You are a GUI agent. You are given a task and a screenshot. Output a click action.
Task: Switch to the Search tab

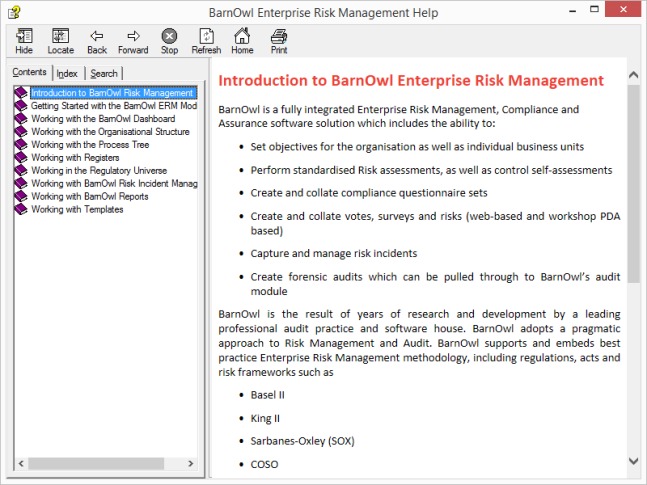pyautogui.click(x=104, y=73)
